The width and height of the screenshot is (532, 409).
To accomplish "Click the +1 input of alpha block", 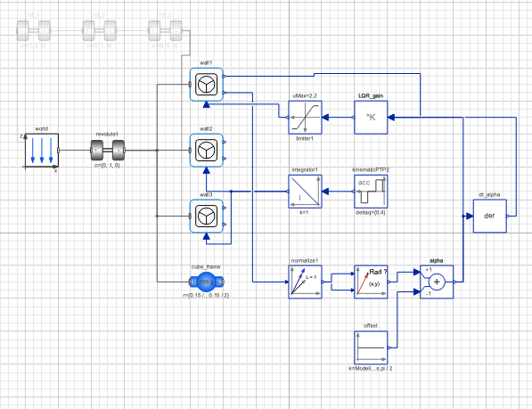I will pos(417,272).
